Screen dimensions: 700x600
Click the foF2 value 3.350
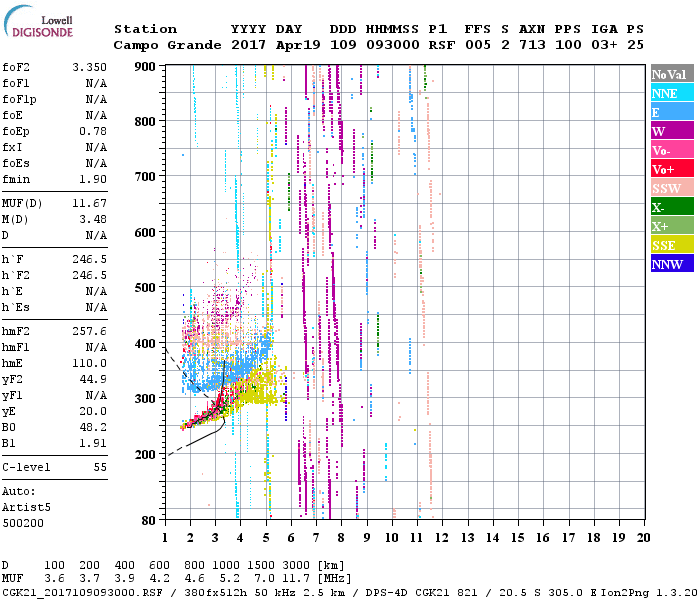click(x=90, y=67)
